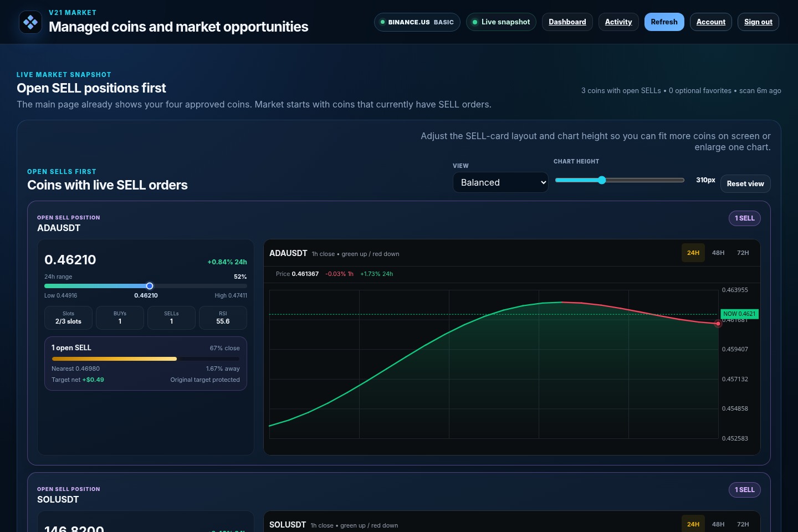Click the NOW 0.4621 price label on chart
Screen dimensions: 798x532
click(x=739, y=314)
